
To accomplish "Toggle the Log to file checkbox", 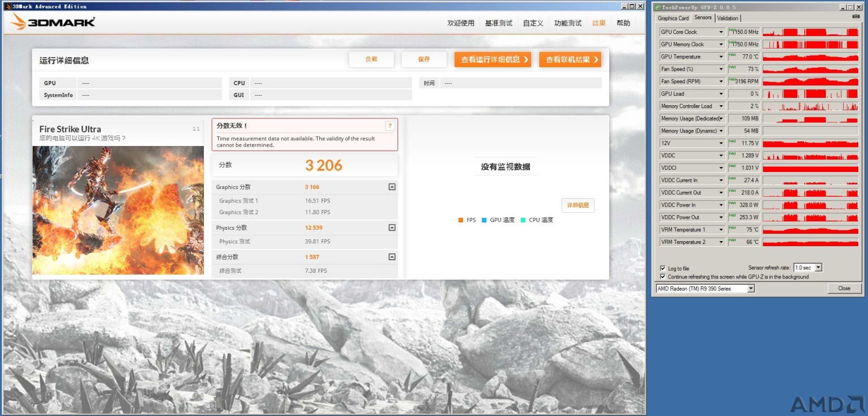I will 663,268.
